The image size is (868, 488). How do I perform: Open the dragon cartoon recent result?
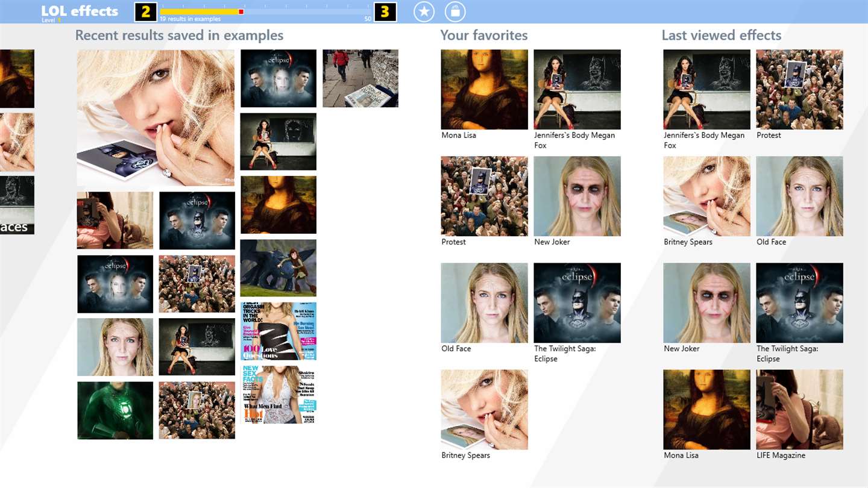click(278, 268)
